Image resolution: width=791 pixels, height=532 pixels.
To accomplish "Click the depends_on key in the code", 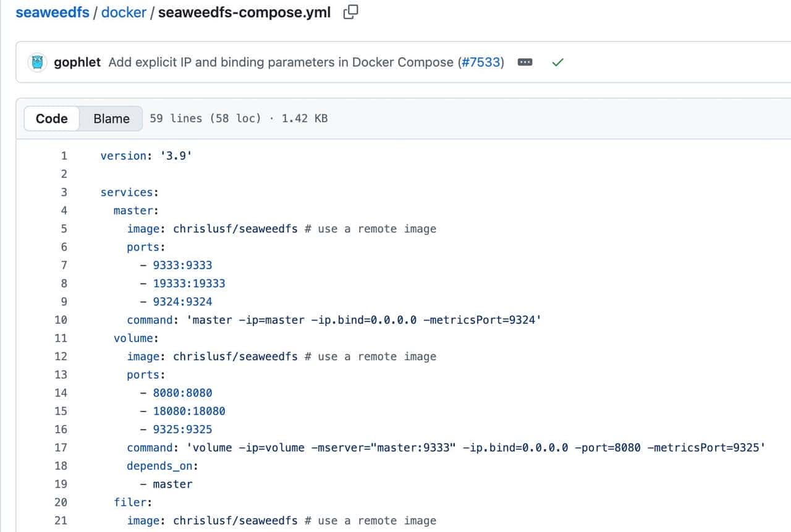I will pos(162,466).
